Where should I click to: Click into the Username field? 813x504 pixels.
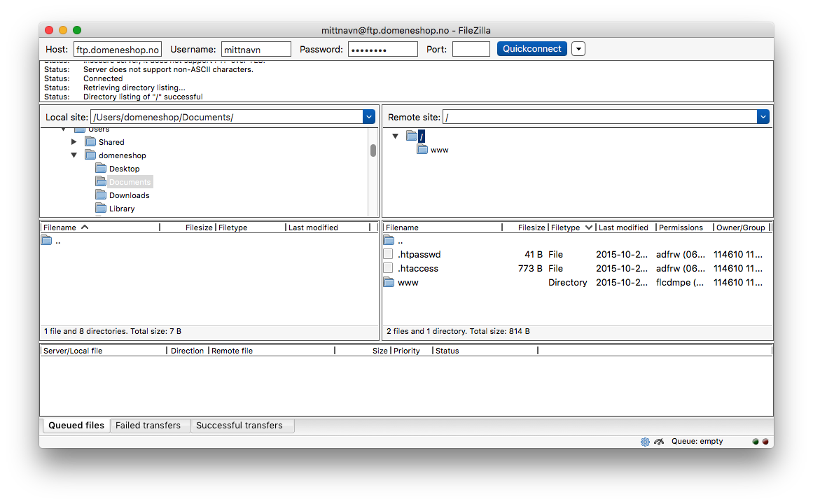pyautogui.click(x=256, y=49)
